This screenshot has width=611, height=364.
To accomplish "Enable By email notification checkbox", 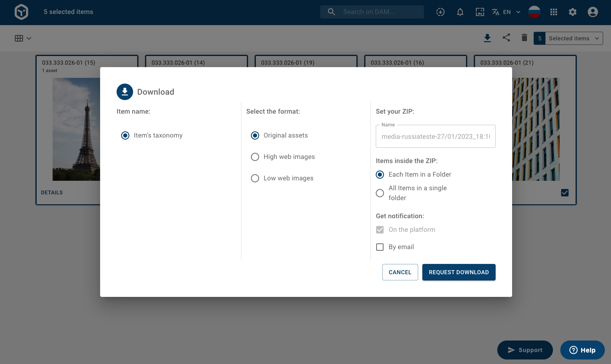I will [x=380, y=247].
